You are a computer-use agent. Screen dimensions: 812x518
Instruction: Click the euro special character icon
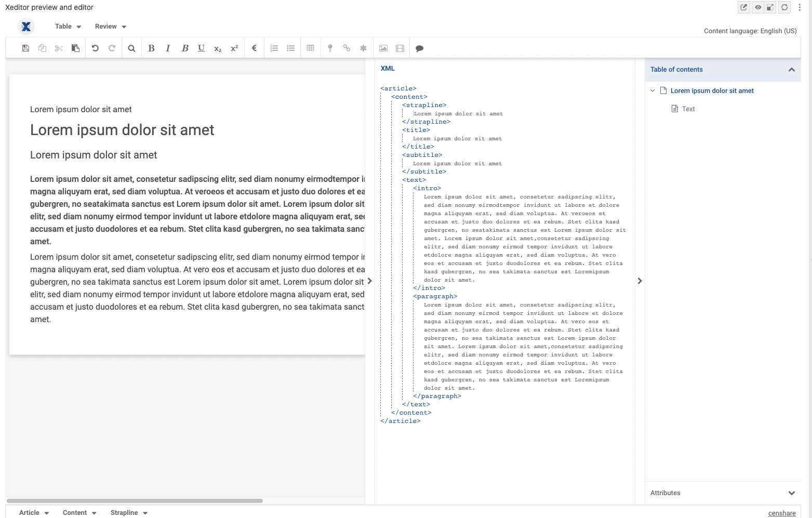click(x=254, y=48)
